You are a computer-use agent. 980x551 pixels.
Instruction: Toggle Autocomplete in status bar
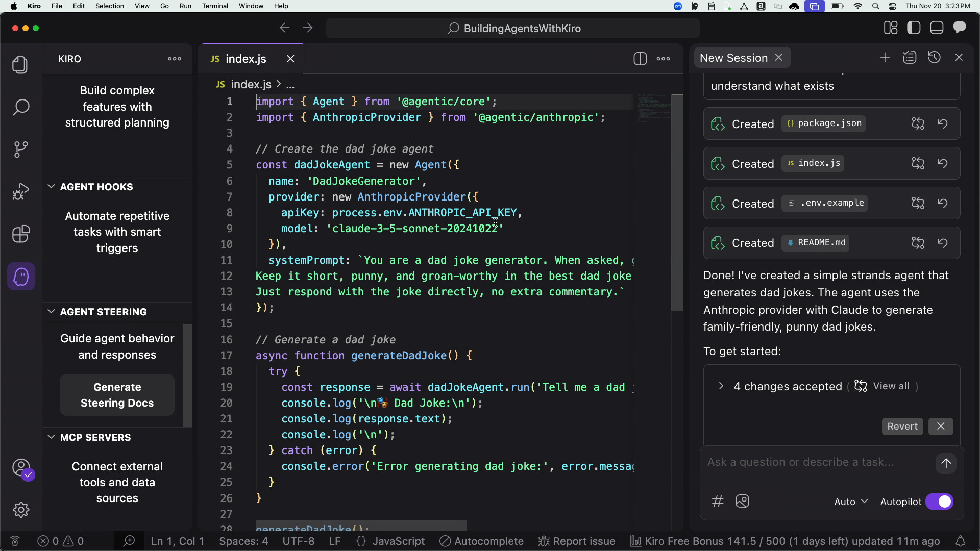tap(481, 541)
